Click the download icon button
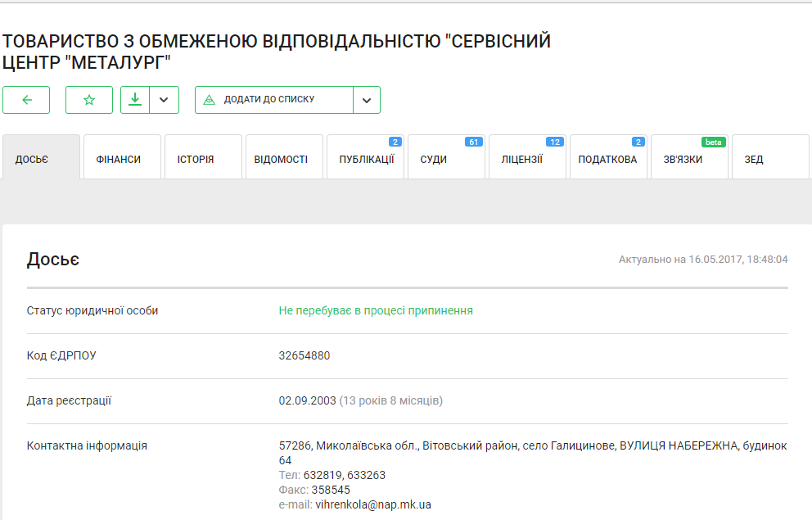 (135, 100)
